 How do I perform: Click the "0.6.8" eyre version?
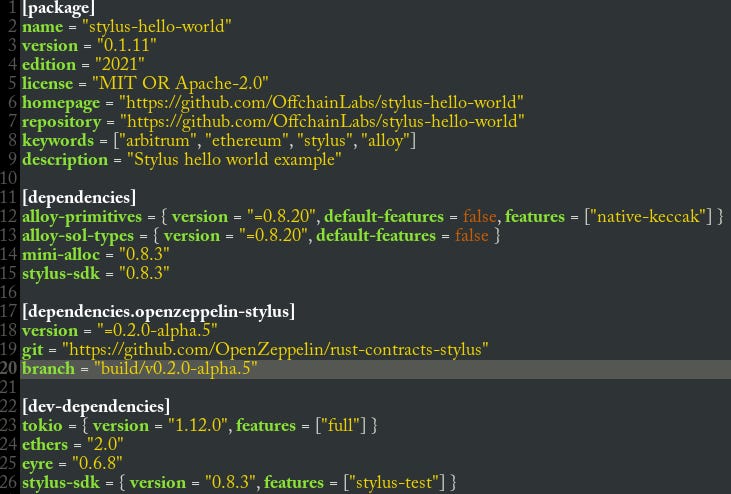point(97,464)
